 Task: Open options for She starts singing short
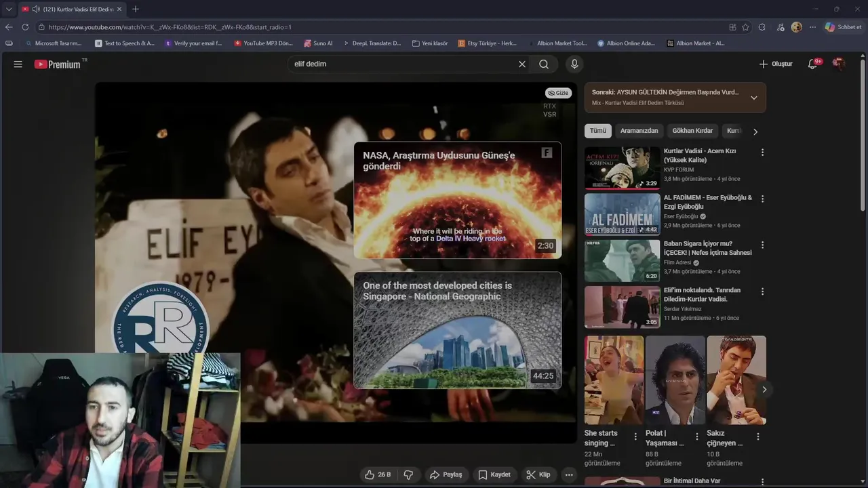635,436
